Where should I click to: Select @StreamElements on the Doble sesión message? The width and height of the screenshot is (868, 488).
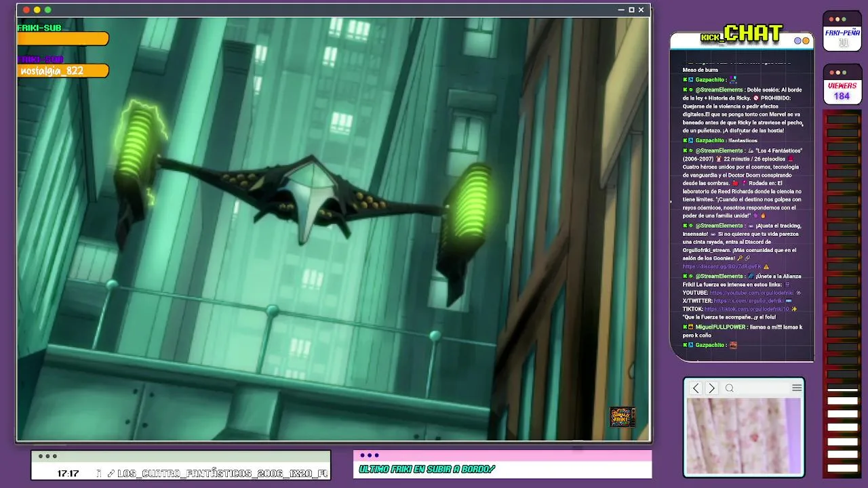tap(719, 89)
